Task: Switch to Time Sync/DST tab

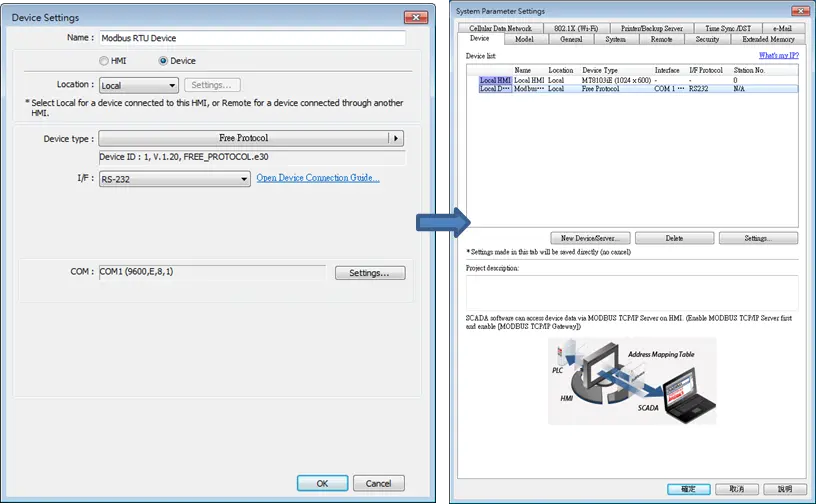Action: pyautogui.click(x=728, y=28)
